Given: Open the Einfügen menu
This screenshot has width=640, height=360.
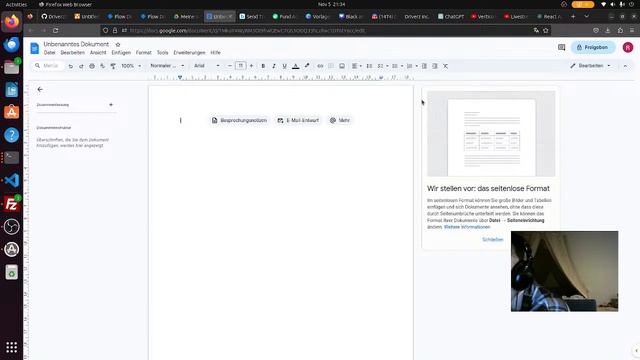Looking at the screenshot, I should tap(121, 53).
